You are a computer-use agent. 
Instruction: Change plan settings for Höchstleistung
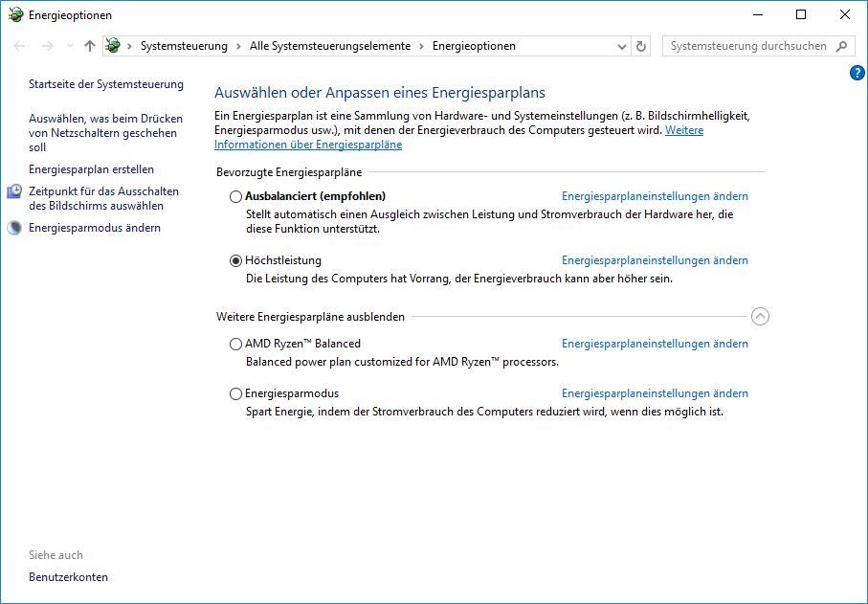pos(655,260)
